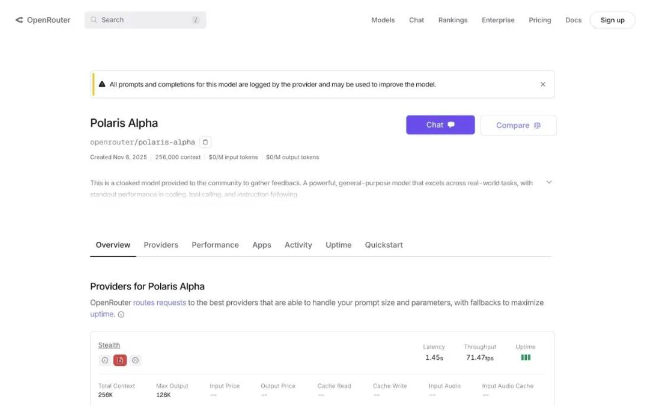Copy the openrouter/polaris-alpha model ID
667x416 pixels.
pos(206,142)
